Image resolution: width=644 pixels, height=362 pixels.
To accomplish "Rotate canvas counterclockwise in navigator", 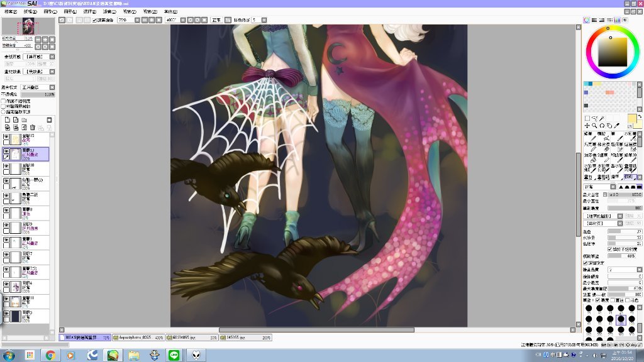I will coord(38,47).
